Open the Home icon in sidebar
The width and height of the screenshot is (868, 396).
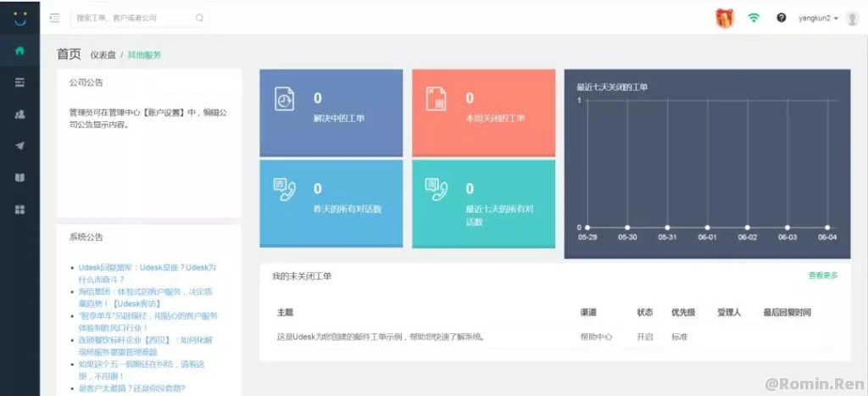click(19, 51)
